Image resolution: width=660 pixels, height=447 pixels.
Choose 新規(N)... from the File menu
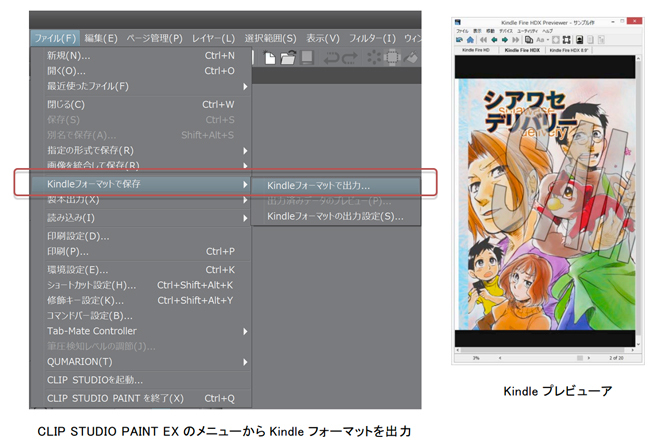pyautogui.click(x=141, y=56)
